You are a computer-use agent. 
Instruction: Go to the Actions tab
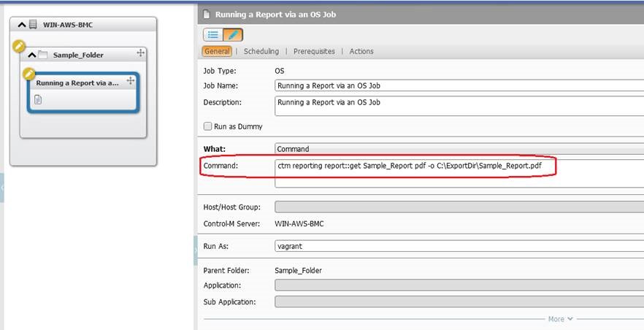coord(361,51)
